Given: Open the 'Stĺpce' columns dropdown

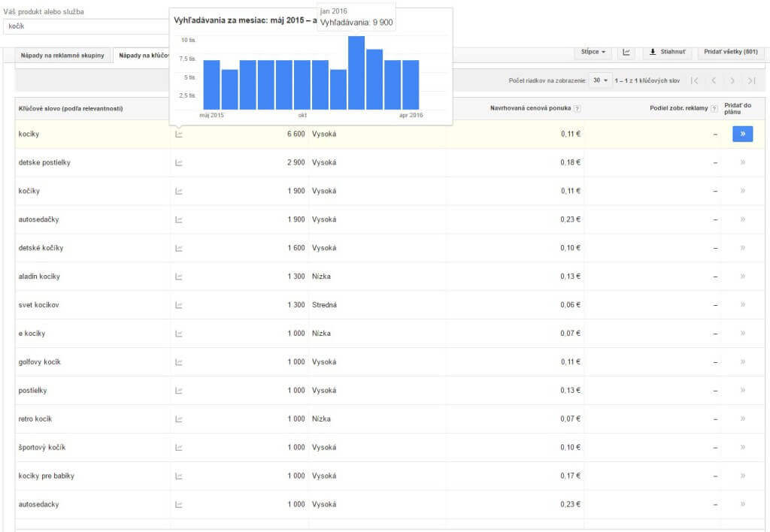Looking at the screenshot, I should pos(593,52).
